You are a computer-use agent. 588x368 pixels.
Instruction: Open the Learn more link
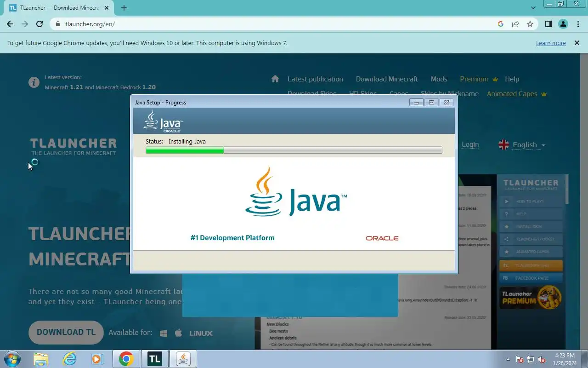(x=551, y=43)
